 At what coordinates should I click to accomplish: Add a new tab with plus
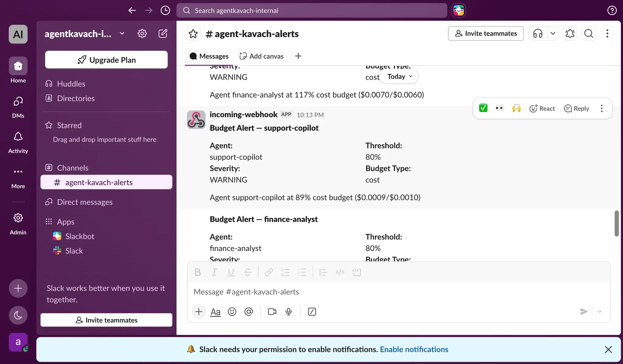coord(298,56)
